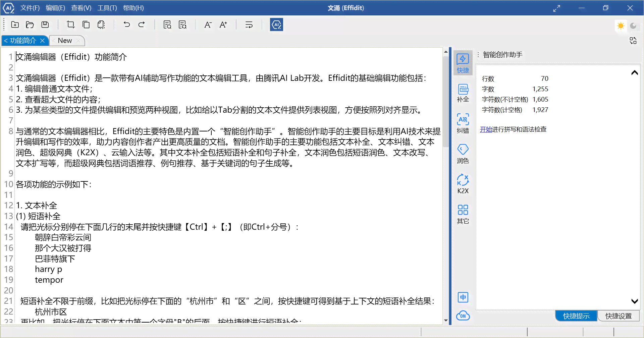This screenshot has height=338, width=644.
Task: Open the find icon in toolbar
Action: click(167, 24)
